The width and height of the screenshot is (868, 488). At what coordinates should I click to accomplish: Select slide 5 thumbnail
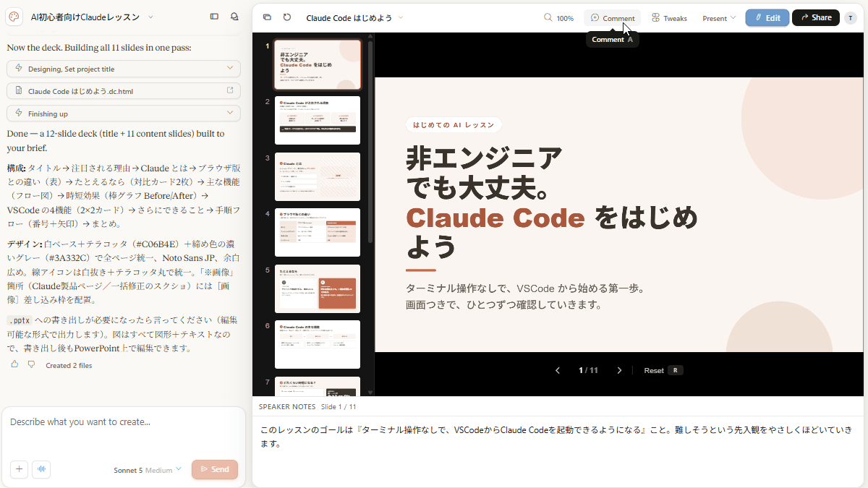click(x=318, y=288)
